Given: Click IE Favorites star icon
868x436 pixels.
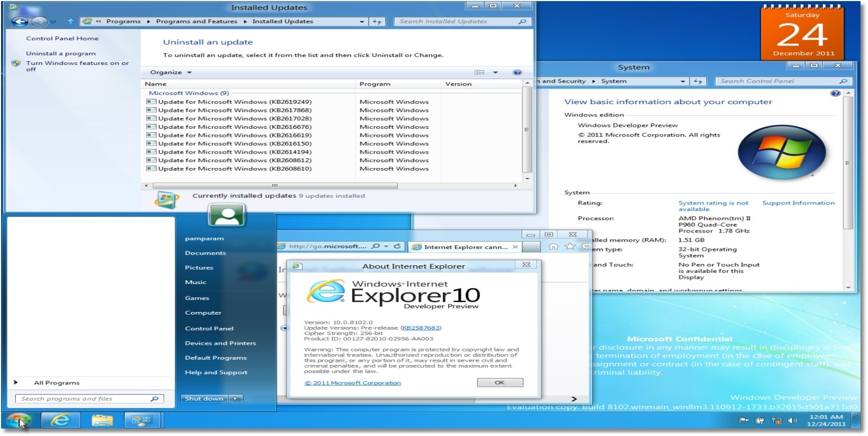Looking at the screenshot, I should [570, 246].
